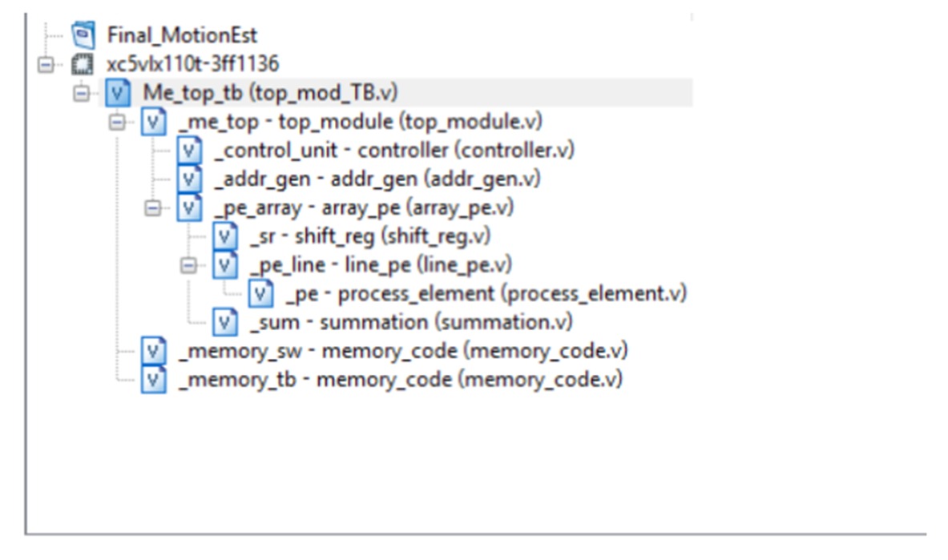This screenshot has width=948, height=560.
Task: Click the Verilog icon for _sr shift_reg
Action: click(x=223, y=236)
